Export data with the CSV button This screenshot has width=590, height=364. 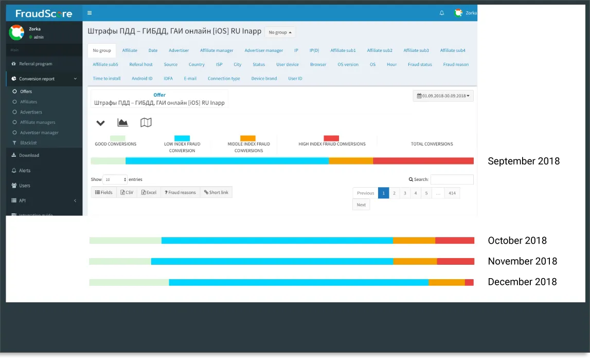point(127,192)
